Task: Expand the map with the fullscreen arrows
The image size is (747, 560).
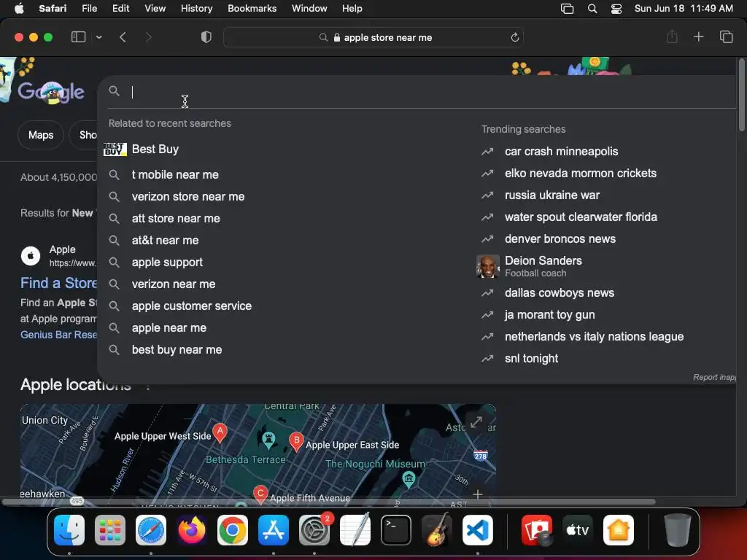Action: point(476,422)
